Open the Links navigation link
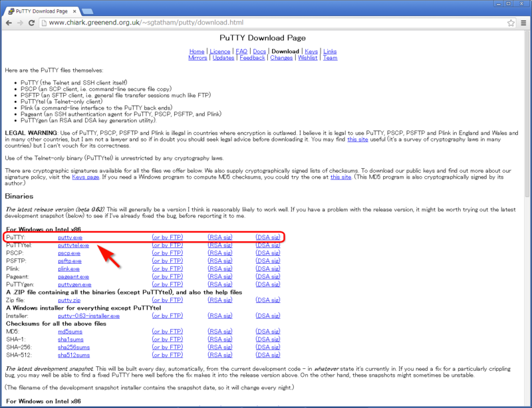 [x=330, y=52]
